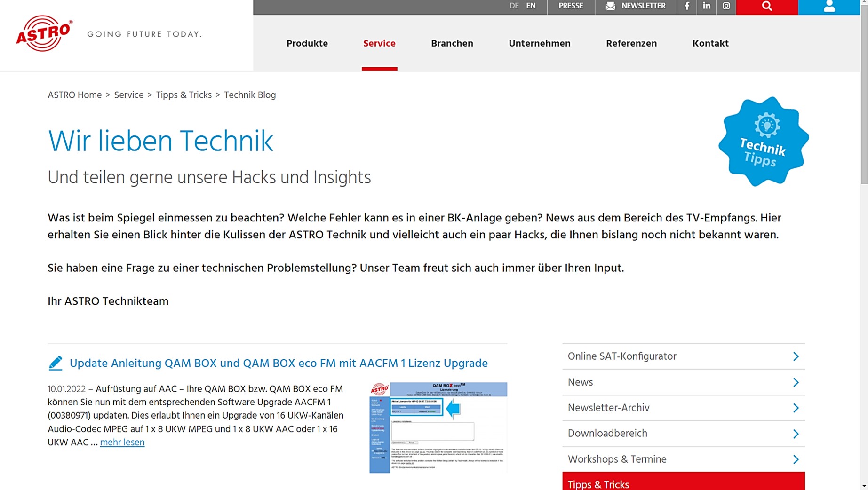
Task: Open Downloadbereich sidebar item
Action: (x=684, y=434)
